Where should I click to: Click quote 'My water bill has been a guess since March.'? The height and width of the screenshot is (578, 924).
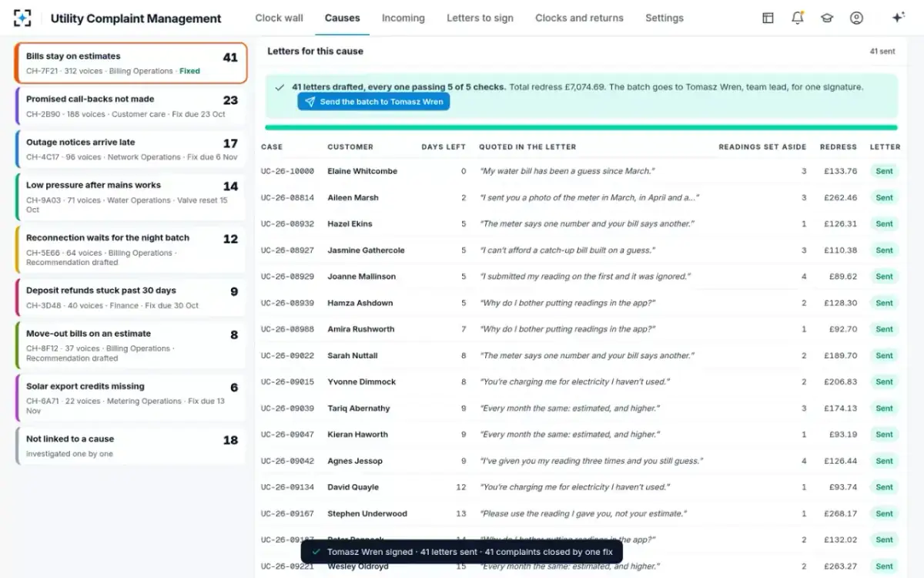pos(568,171)
